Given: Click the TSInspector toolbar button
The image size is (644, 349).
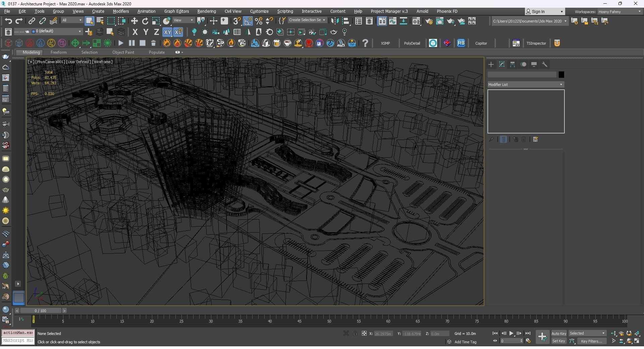Looking at the screenshot, I should 536,43.
